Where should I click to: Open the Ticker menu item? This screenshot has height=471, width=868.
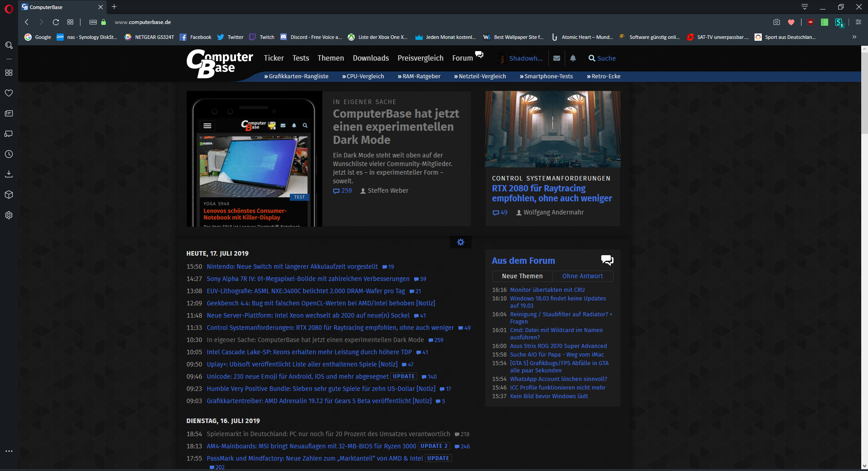point(274,58)
